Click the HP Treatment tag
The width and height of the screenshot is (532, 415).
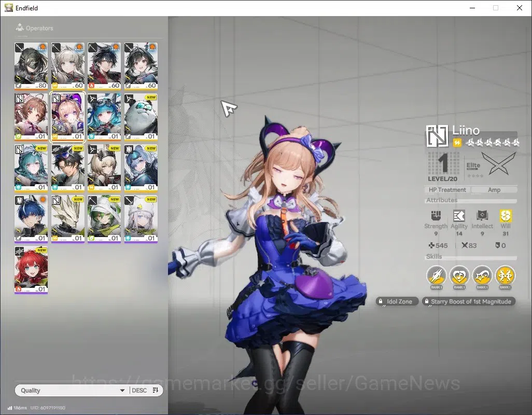tap(447, 190)
